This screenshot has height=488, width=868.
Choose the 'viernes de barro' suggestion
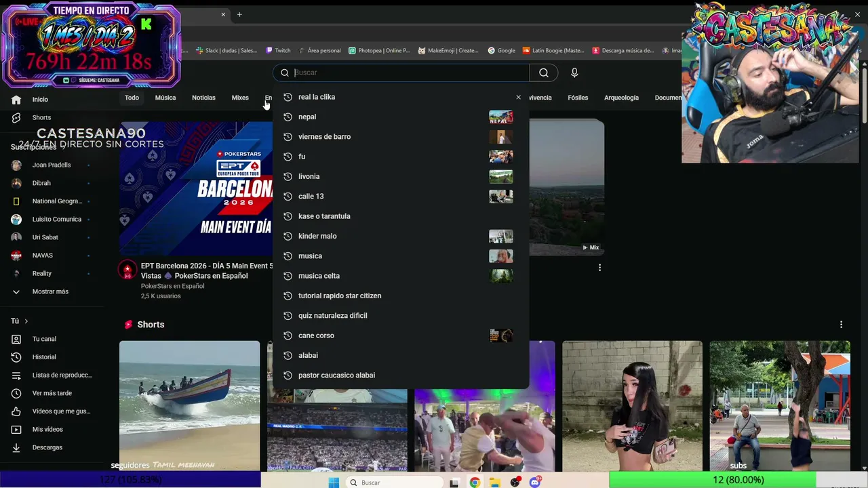pyautogui.click(x=401, y=137)
